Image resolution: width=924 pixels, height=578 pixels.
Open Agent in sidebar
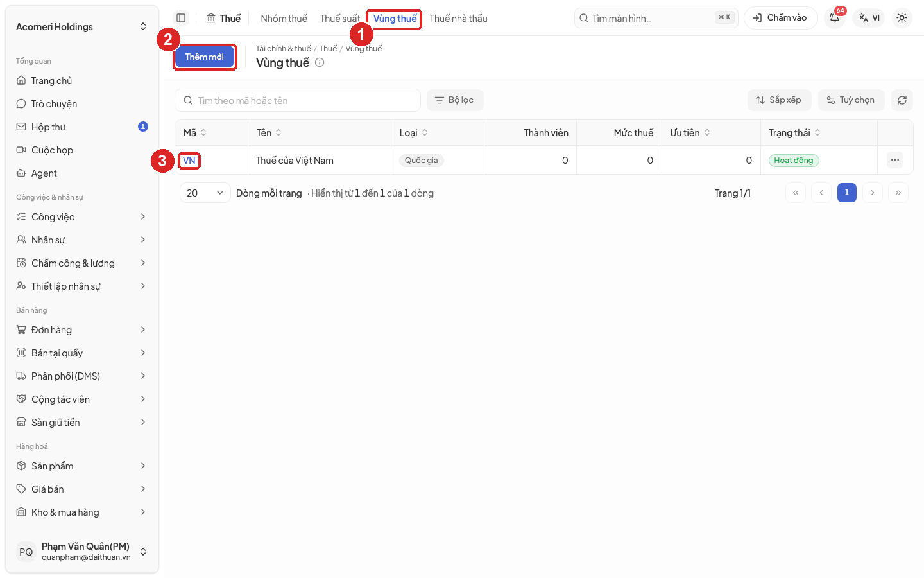[x=82, y=173]
